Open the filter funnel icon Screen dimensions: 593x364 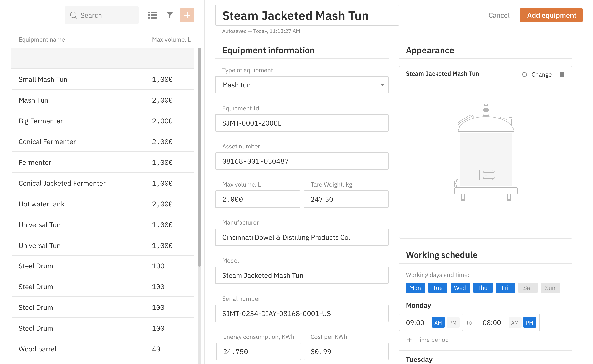point(170,15)
